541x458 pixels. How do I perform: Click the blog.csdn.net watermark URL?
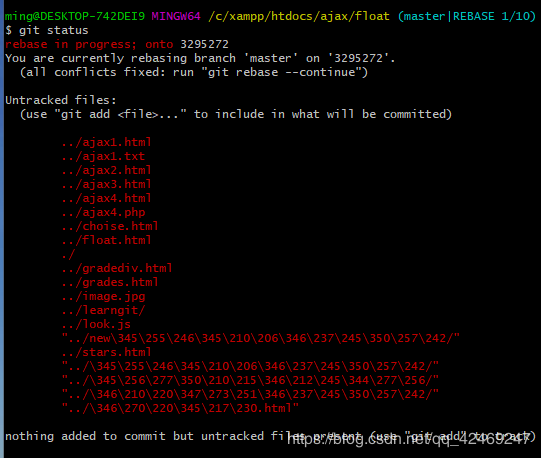(409, 439)
